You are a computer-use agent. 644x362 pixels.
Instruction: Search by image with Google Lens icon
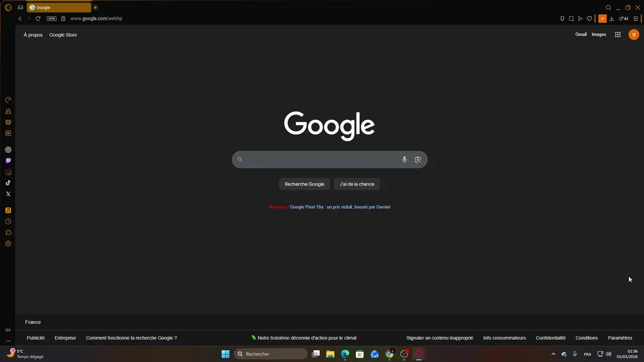(418, 159)
